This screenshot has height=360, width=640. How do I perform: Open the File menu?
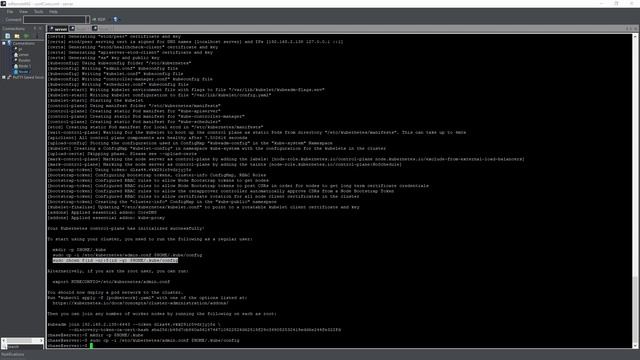click(x=10, y=12)
